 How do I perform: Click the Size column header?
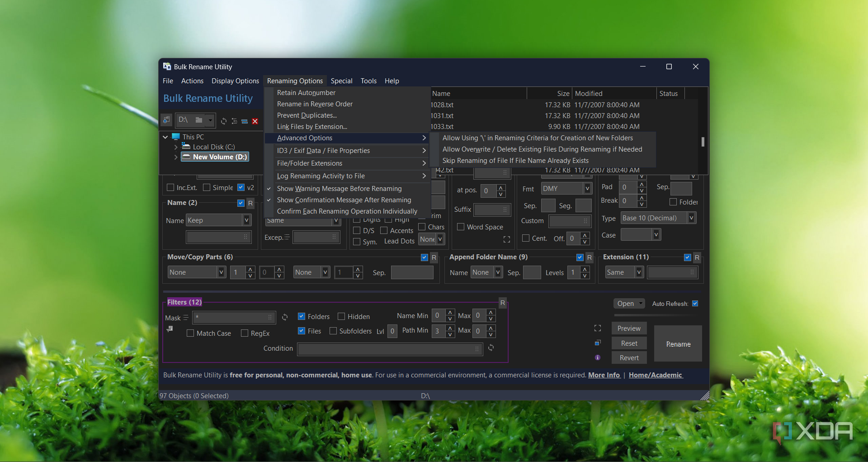(x=549, y=94)
